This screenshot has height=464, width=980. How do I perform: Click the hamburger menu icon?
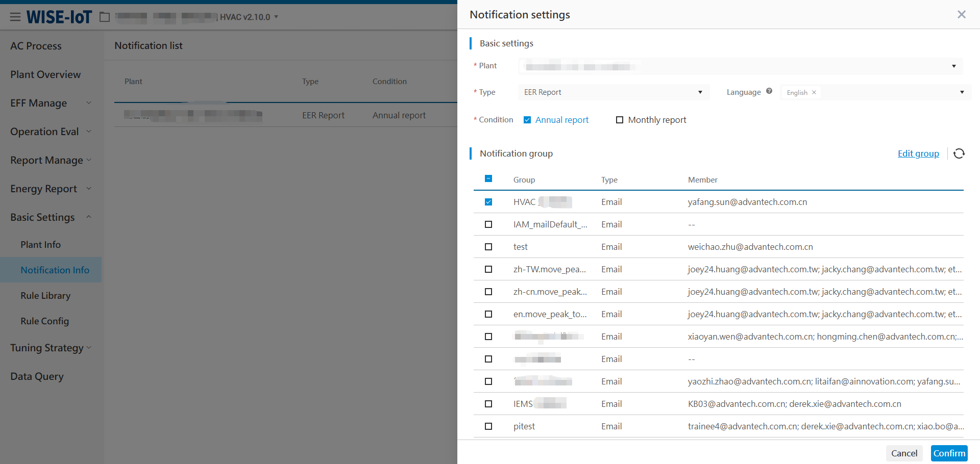pos(15,17)
